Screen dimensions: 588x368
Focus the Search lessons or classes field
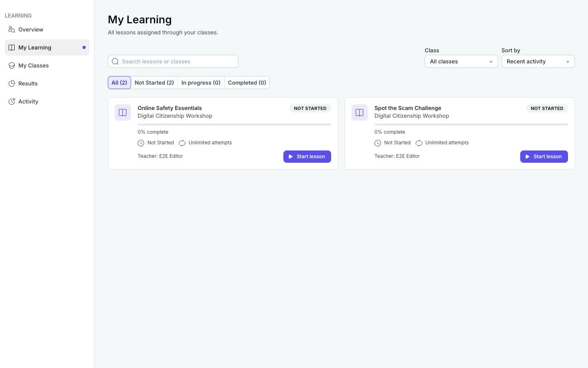pos(173,61)
